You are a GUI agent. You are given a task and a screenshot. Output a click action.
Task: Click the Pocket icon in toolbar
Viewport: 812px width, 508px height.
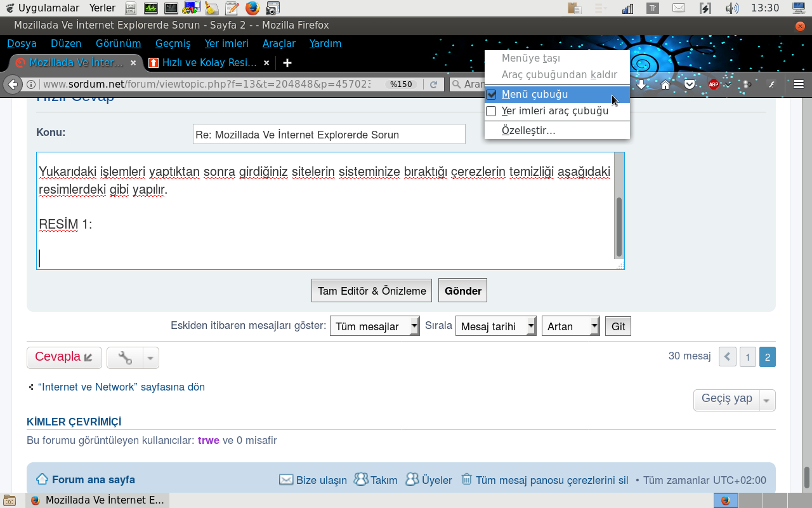pyautogui.click(x=689, y=84)
